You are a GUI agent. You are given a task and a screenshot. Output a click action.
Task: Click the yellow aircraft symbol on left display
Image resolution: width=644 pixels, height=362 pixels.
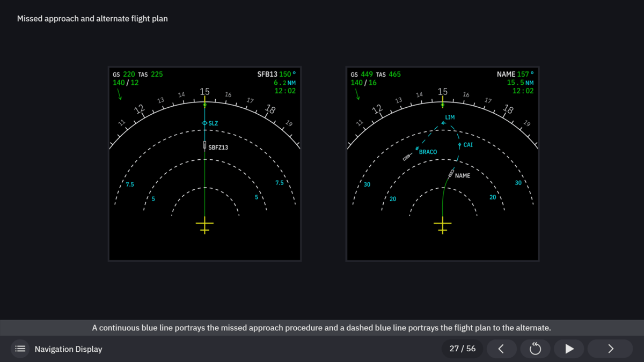(x=204, y=225)
